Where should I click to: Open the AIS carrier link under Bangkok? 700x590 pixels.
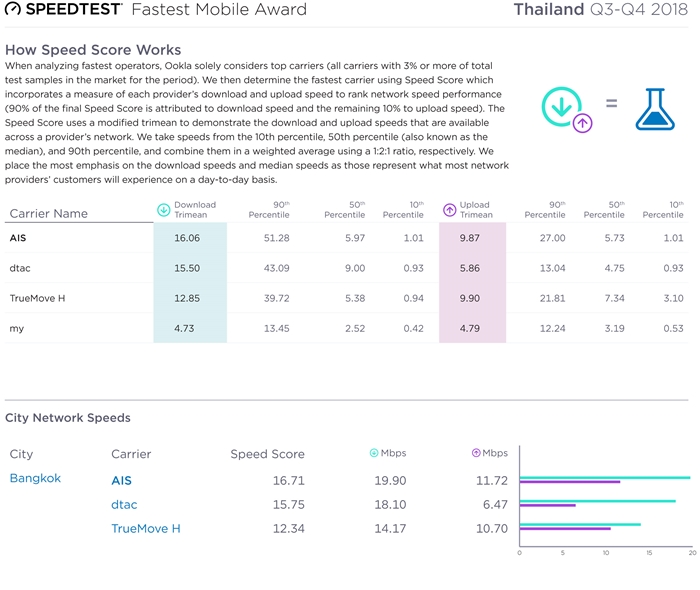[x=121, y=481]
